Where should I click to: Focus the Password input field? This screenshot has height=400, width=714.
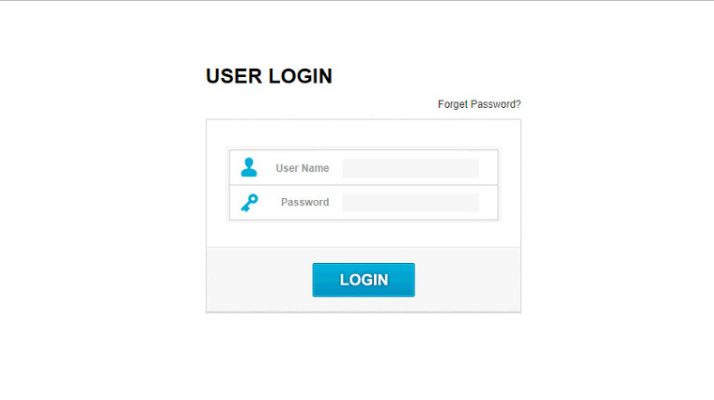pyautogui.click(x=410, y=202)
